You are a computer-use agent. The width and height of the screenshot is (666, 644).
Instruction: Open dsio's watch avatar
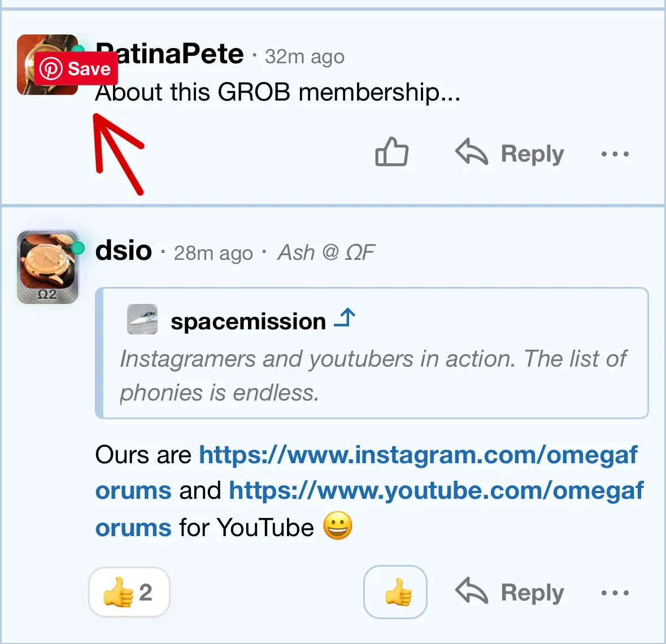tap(47, 267)
